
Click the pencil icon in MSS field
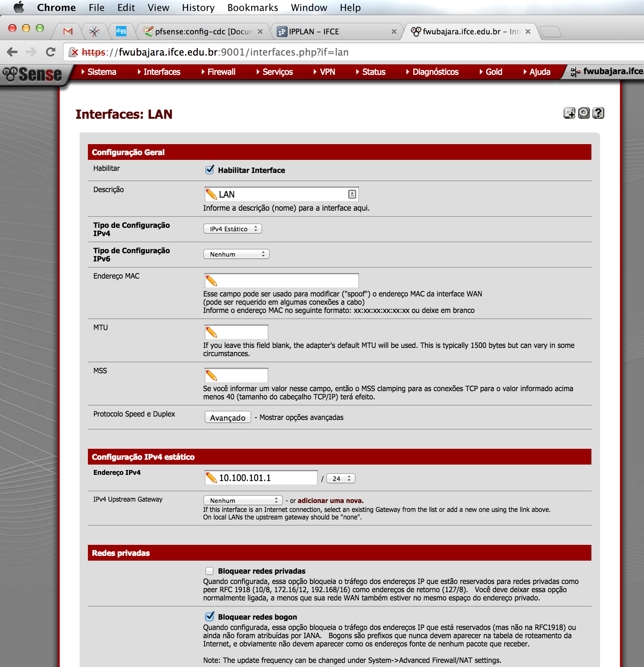pyautogui.click(x=211, y=375)
